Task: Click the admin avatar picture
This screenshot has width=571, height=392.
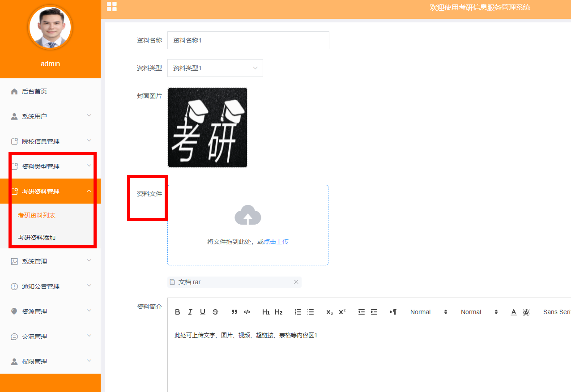Action: tap(50, 27)
